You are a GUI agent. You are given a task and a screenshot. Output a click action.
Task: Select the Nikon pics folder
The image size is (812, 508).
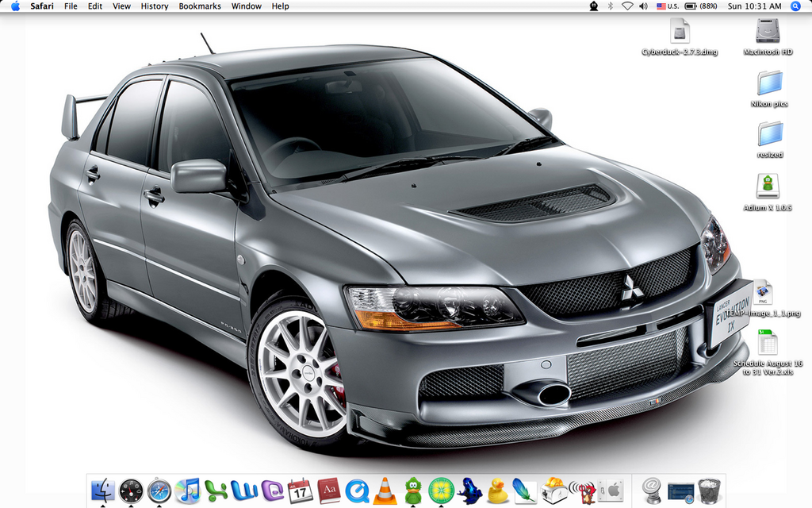tap(769, 89)
